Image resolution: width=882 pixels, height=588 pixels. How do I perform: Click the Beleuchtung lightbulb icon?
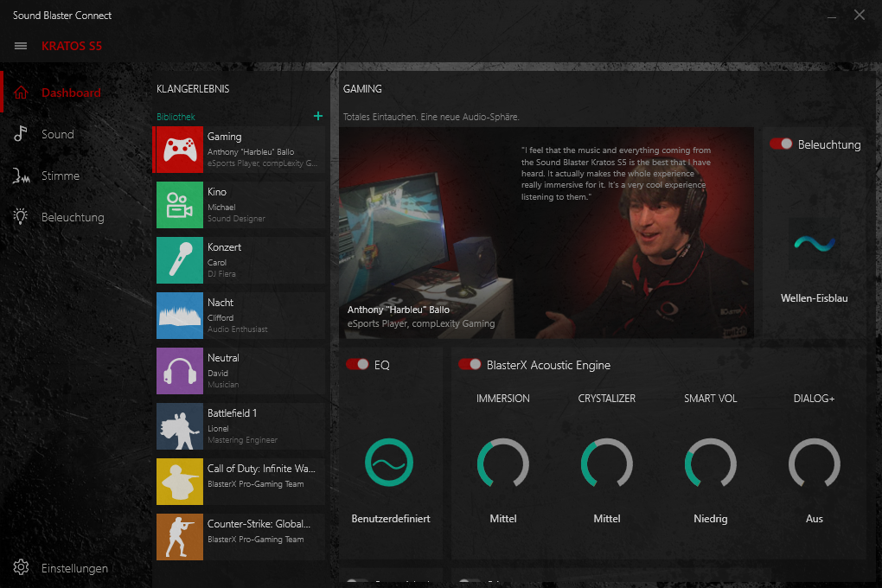coord(21,217)
